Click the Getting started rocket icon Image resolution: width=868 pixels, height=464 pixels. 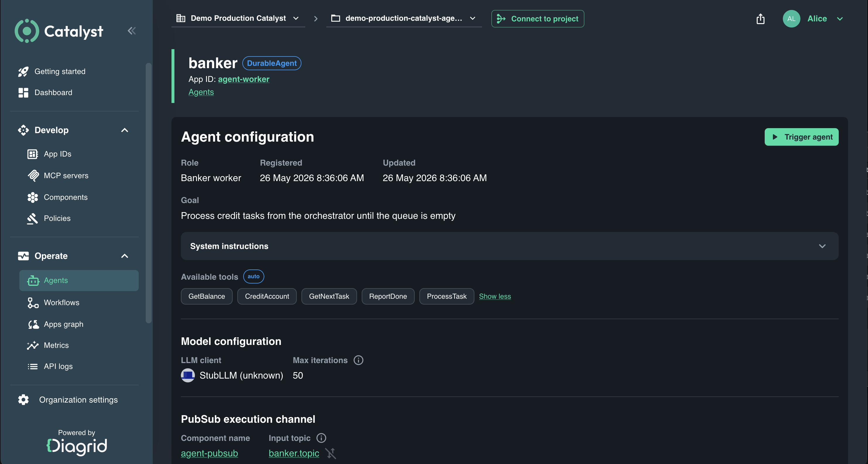coord(23,71)
